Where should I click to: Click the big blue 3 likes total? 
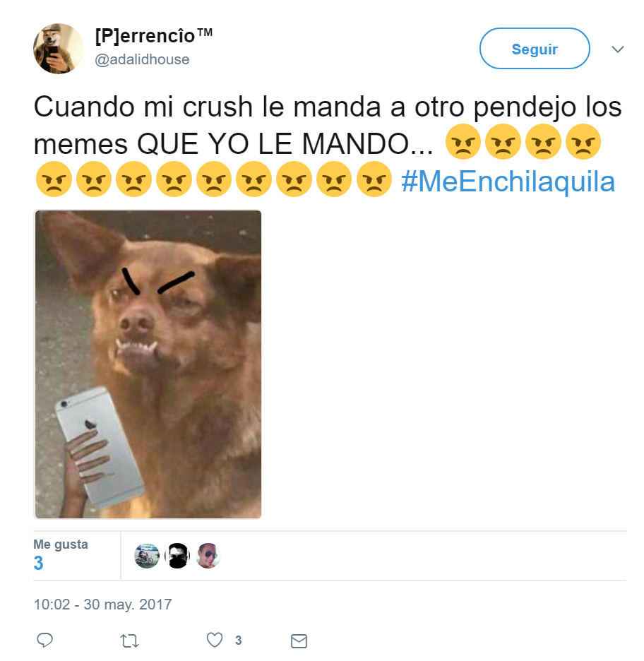[38, 564]
